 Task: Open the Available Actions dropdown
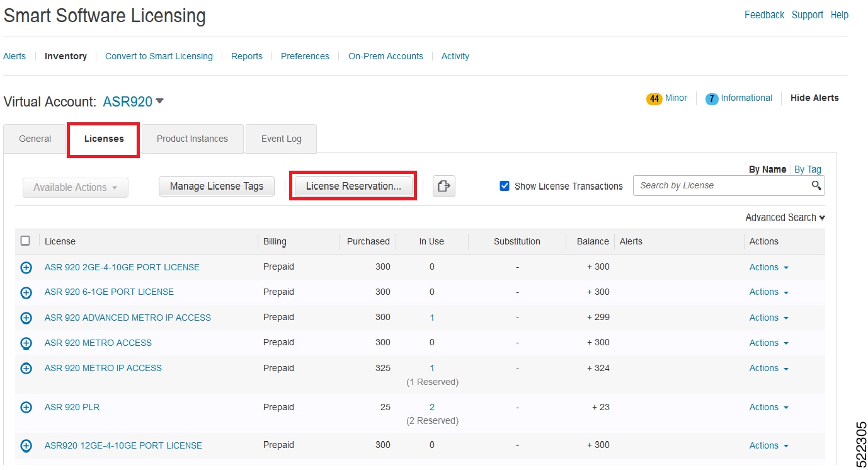click(x=76, y=188)
